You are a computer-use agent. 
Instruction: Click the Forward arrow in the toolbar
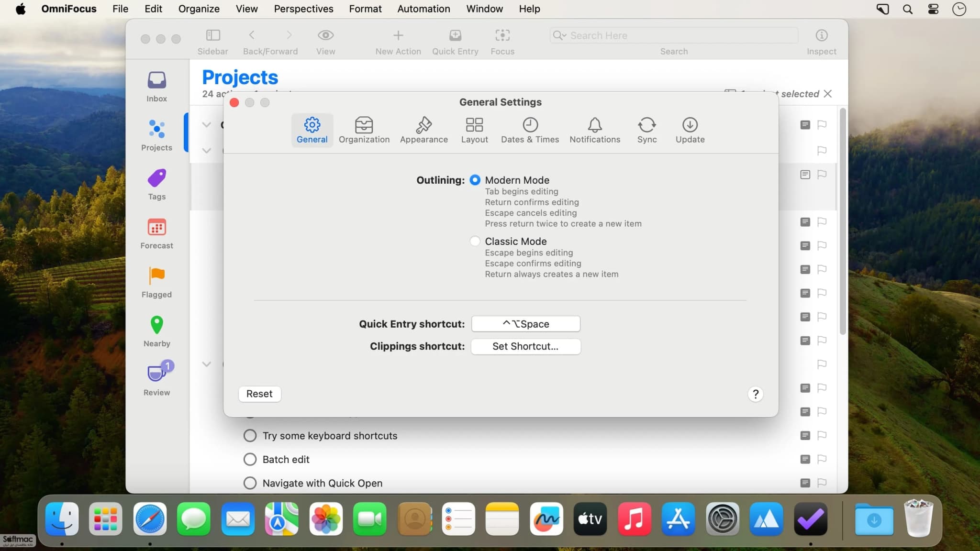point(289,35)
